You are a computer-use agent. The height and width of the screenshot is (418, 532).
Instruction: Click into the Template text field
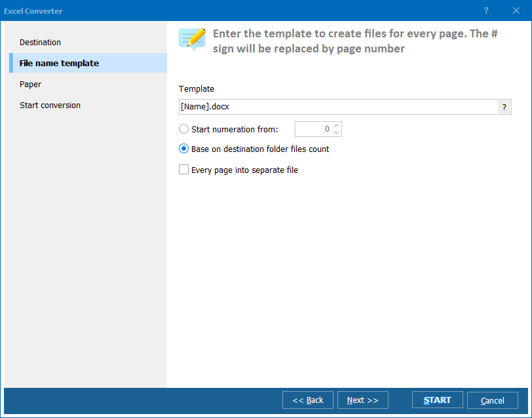tap(338, 107)
